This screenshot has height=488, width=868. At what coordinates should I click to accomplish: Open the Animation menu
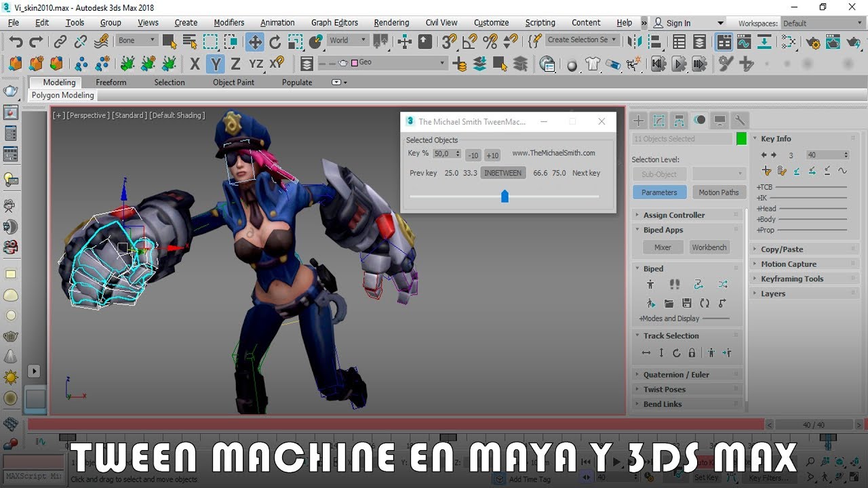click(277, 22)
